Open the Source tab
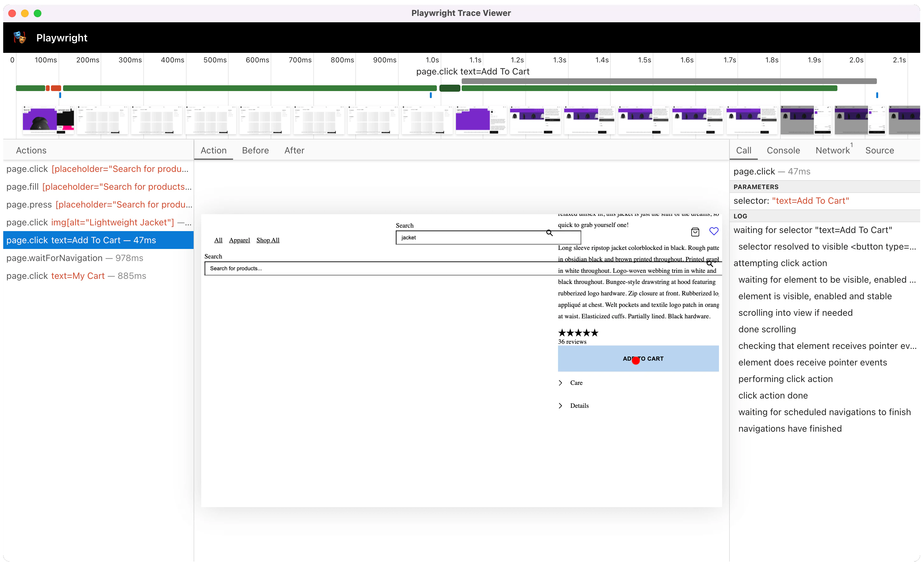924x566 pixels. [x=879, y=150]
